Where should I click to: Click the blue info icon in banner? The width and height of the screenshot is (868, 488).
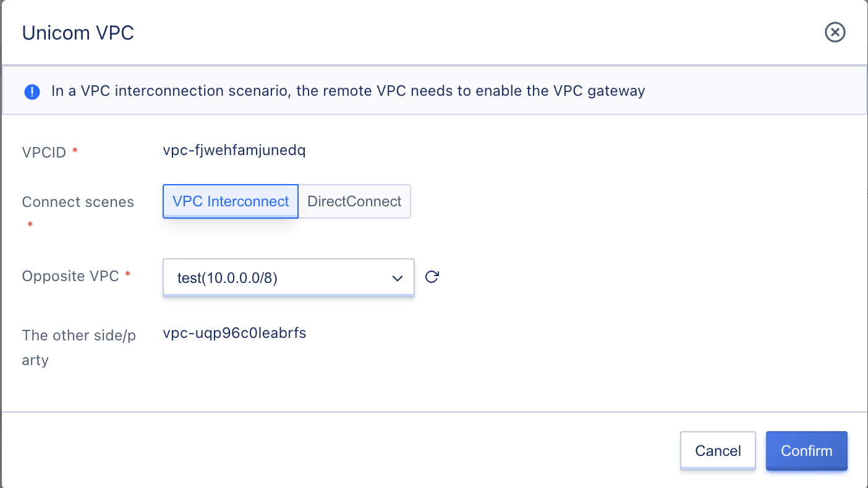(x=32, y=92)
